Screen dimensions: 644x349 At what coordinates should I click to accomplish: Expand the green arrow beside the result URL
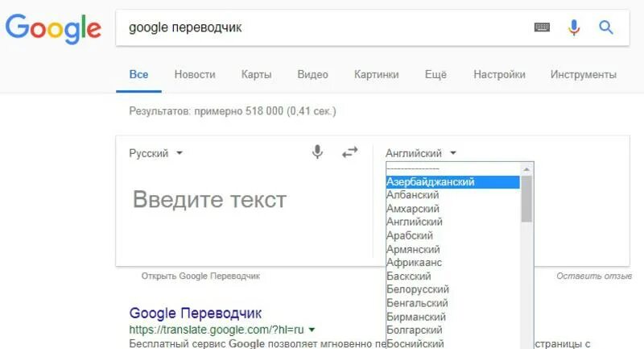(x=312, y=330)
